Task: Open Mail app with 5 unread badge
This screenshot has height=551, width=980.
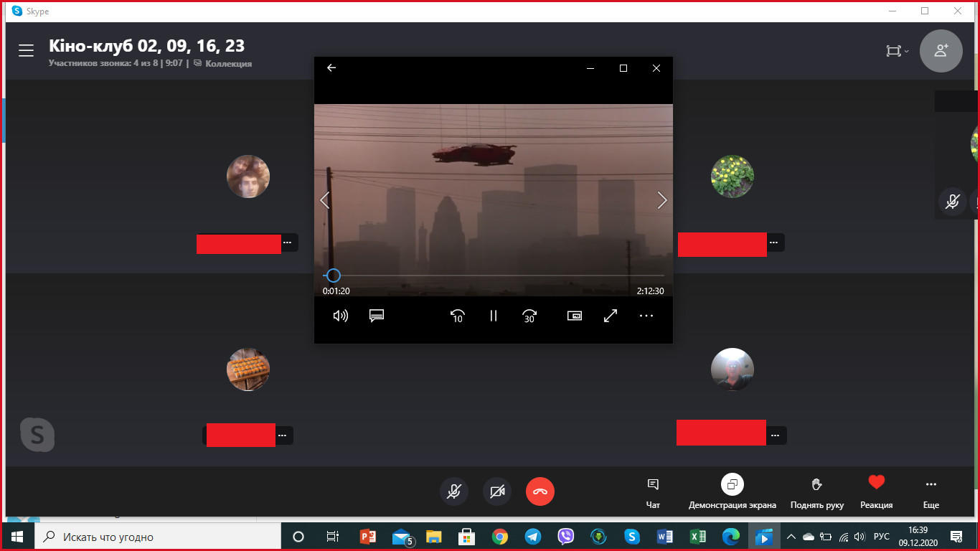Action: click(x=402, y=537)
